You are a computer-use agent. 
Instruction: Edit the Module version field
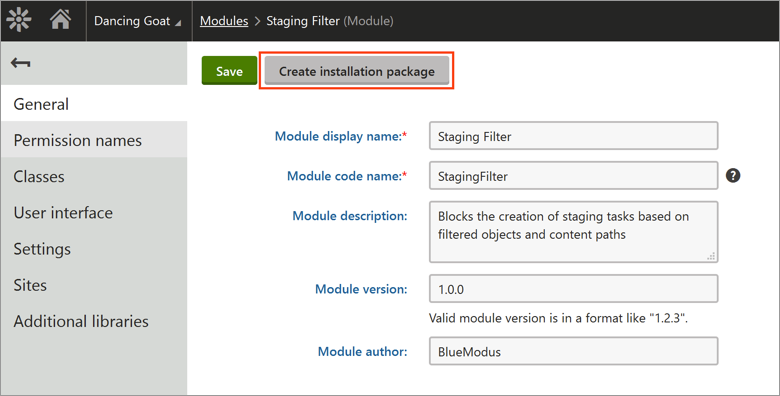[x=574, y=289]
